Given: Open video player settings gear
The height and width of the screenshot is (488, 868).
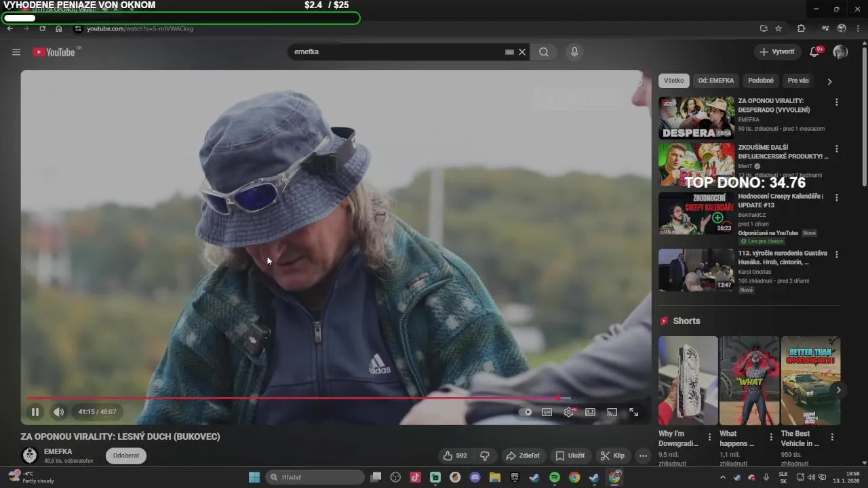Looking at the screenshot, I should (x=569, y=412).
